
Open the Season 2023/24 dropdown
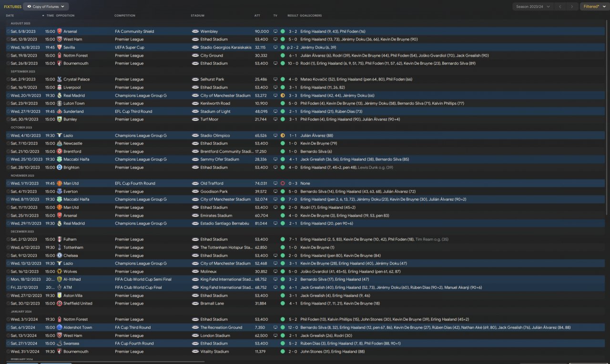click(x=534, y=7)
